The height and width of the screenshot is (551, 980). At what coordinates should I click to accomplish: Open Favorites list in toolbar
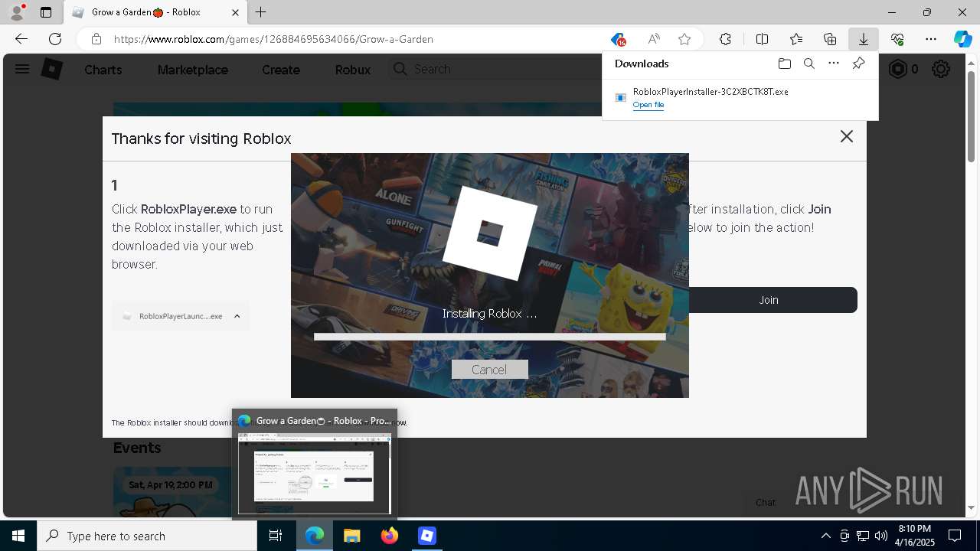click(x=796, y=39)
